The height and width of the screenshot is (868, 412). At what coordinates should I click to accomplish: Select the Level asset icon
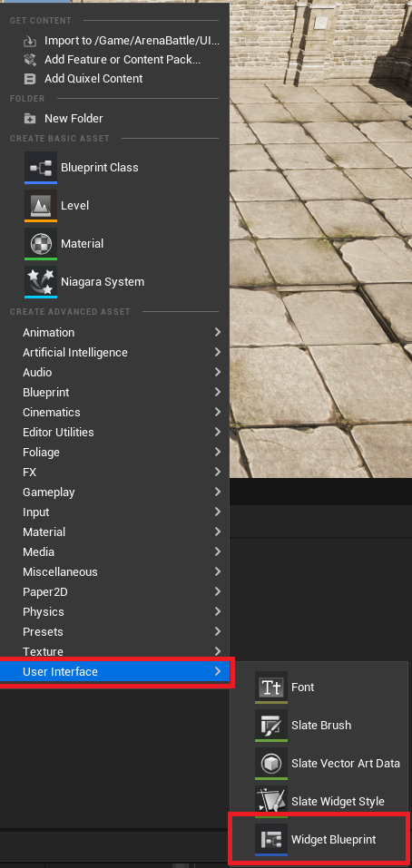[41, 205]
